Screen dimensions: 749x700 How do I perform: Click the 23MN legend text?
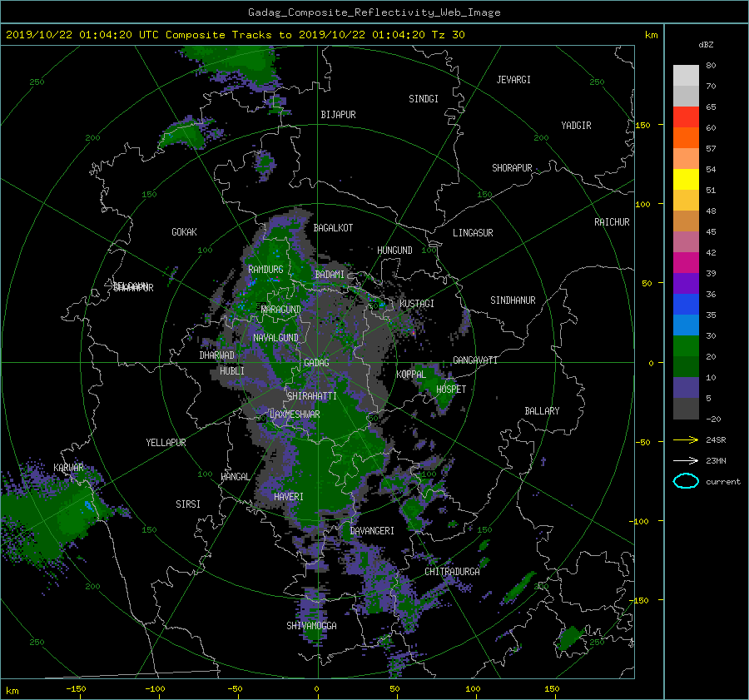(716, 460)
